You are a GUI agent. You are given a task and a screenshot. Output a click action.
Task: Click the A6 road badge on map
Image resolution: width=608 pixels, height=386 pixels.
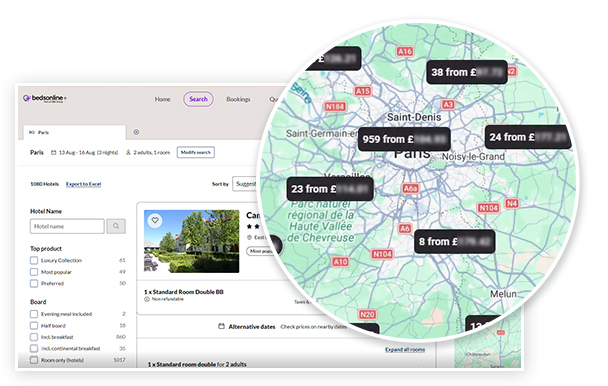click(x=405, y=228)
